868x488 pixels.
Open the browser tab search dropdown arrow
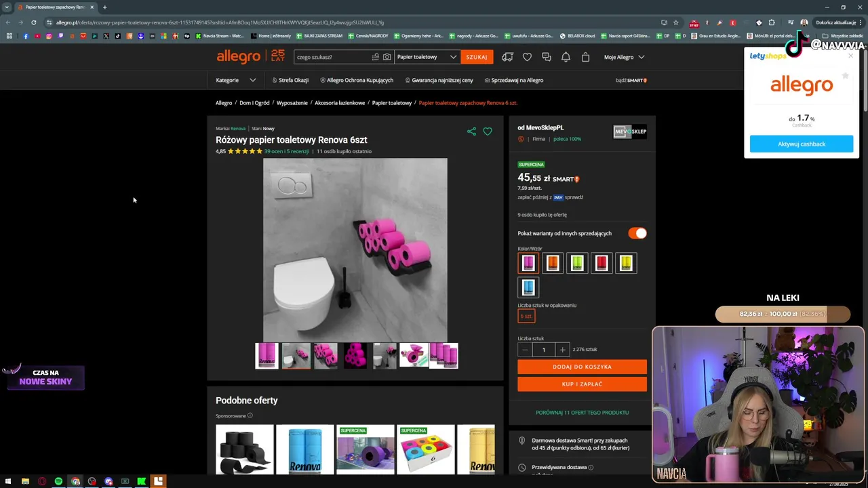7,7
